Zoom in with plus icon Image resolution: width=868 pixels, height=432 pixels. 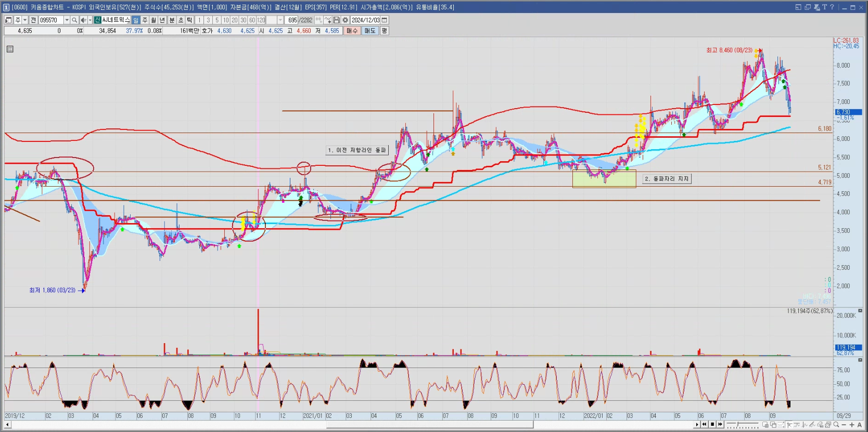coord(852,425)
